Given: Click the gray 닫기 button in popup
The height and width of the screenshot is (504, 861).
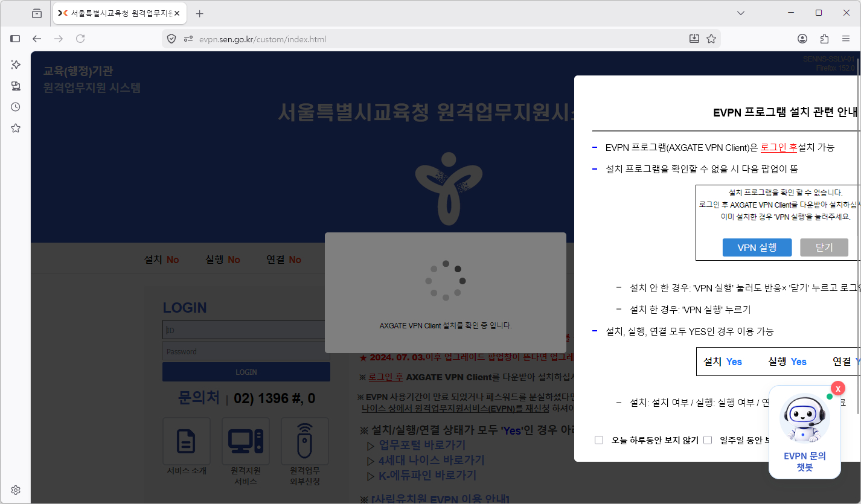Looking at the screenshot, I should [824, 247].
